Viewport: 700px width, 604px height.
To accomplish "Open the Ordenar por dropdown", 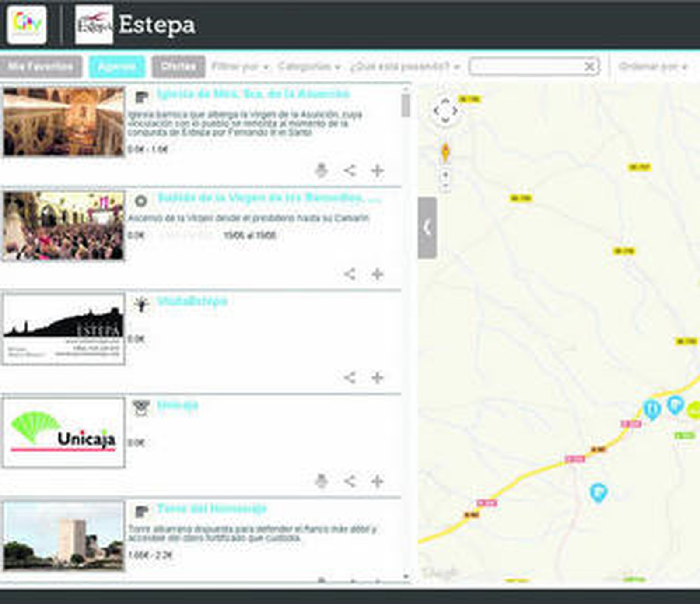I will pyautogui.click(x=653, y=67).
